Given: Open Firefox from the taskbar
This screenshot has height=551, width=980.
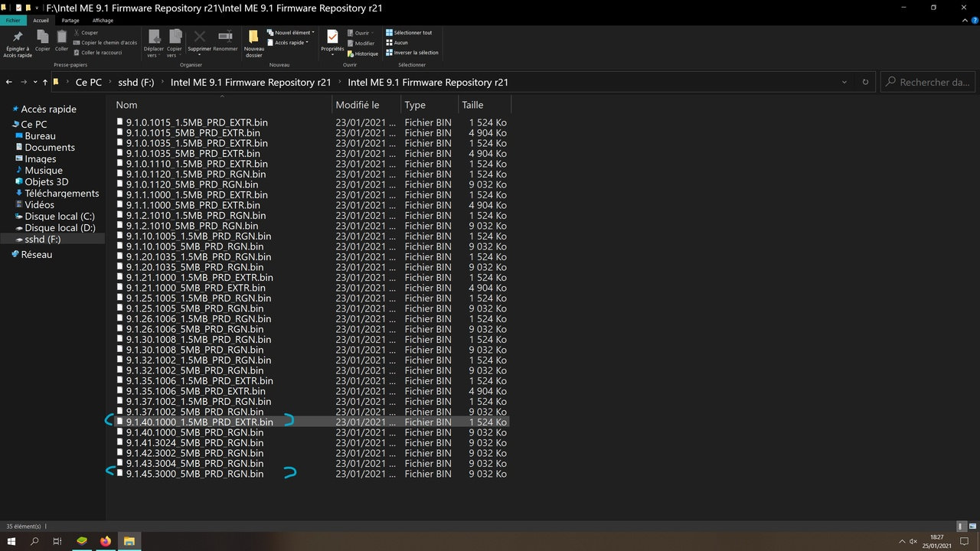Looking at the screenshot, I should click(x=105, y=541).
